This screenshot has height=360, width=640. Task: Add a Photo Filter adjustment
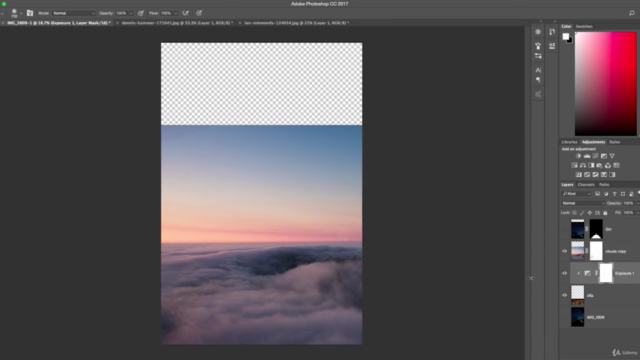pos(600,165)
